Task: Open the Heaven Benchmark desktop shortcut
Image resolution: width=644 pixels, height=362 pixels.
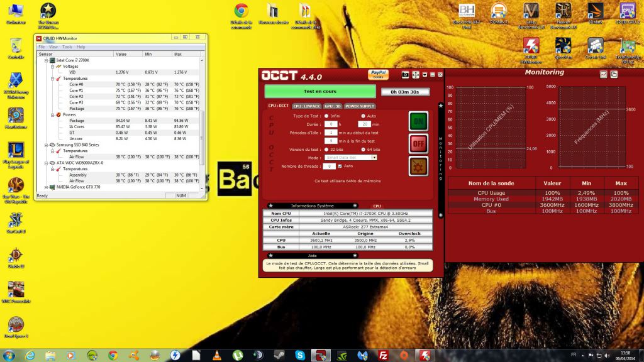Action: point(563,16)
